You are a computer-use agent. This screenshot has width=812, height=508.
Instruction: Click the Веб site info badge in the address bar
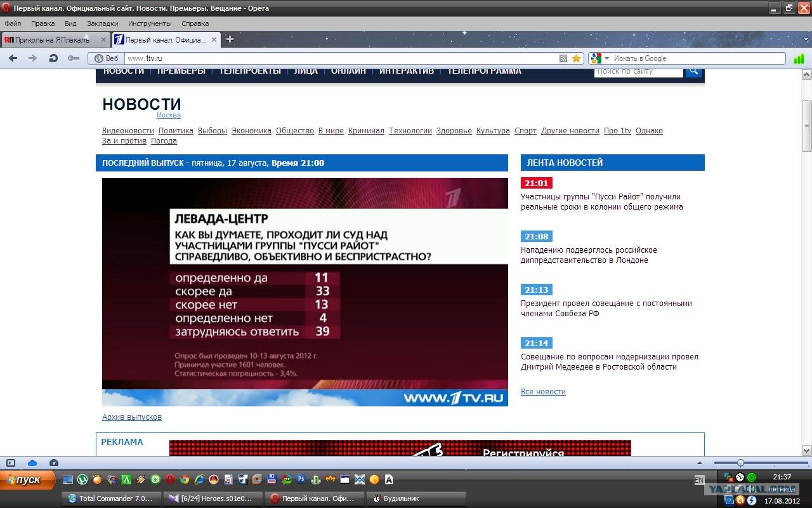pyautogui.click(x=106, y=58)
